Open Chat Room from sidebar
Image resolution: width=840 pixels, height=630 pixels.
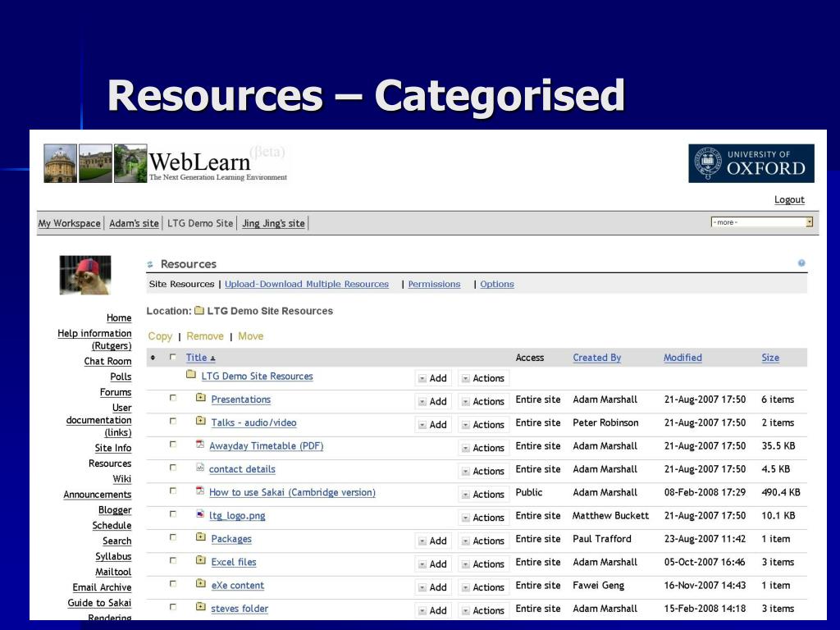click(x=107, y=361)
